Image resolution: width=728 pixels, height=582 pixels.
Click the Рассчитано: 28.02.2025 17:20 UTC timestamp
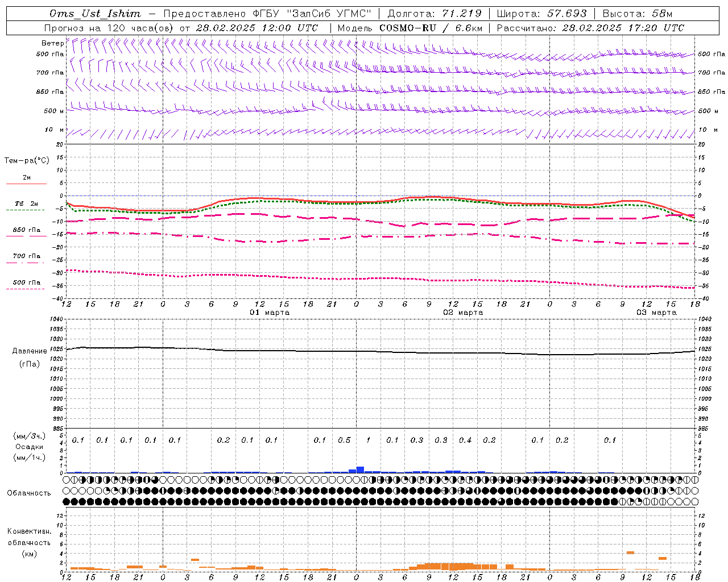point(590,28)
